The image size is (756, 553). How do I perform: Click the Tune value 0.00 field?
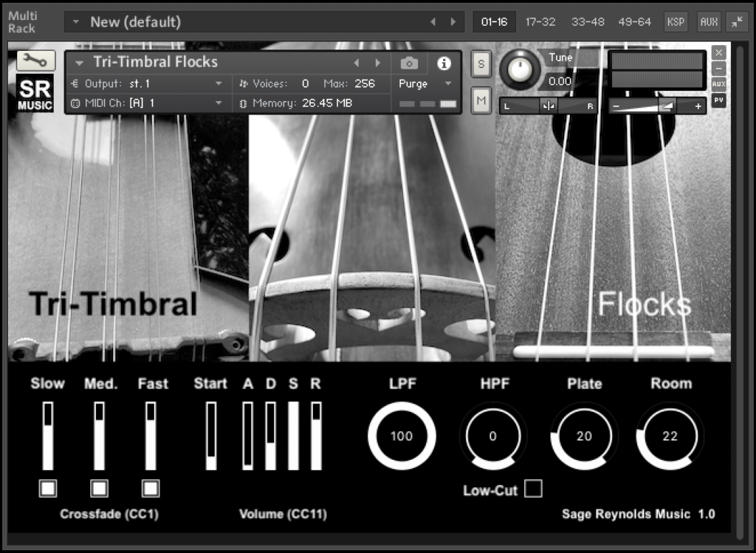click(560, 81)
